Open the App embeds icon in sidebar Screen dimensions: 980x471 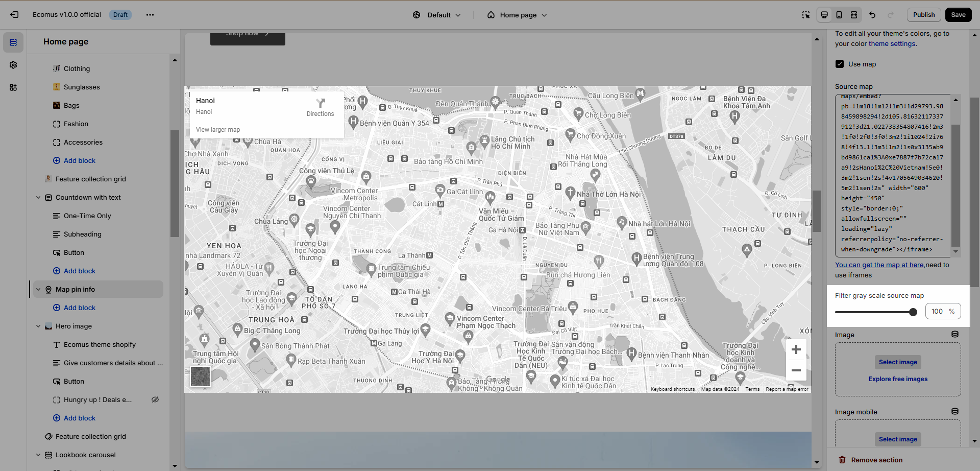click(x=13, y=87)
